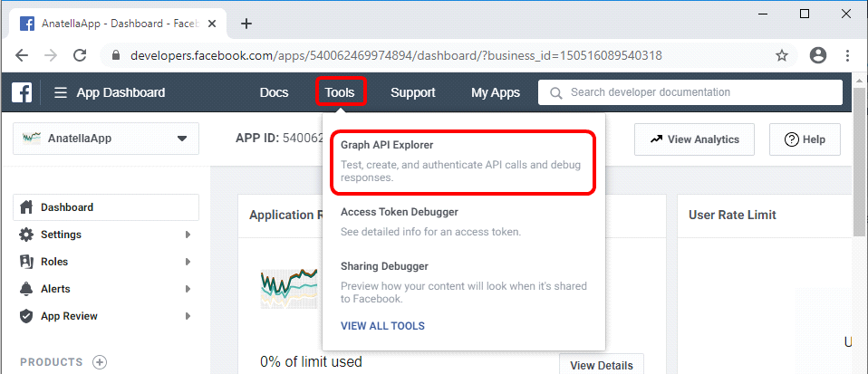The image size is (868, 374).
Task: Select Graph API Explorer from Tools menu
Action: pyautogui.click(x=463, y=162)
